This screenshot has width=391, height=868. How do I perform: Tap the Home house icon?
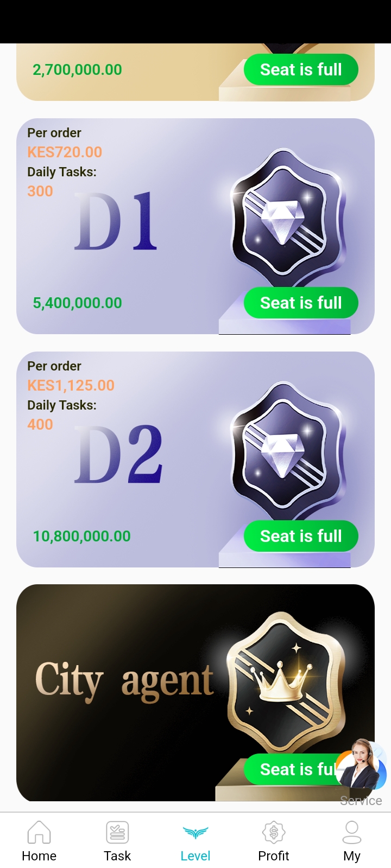pos(39,832)
